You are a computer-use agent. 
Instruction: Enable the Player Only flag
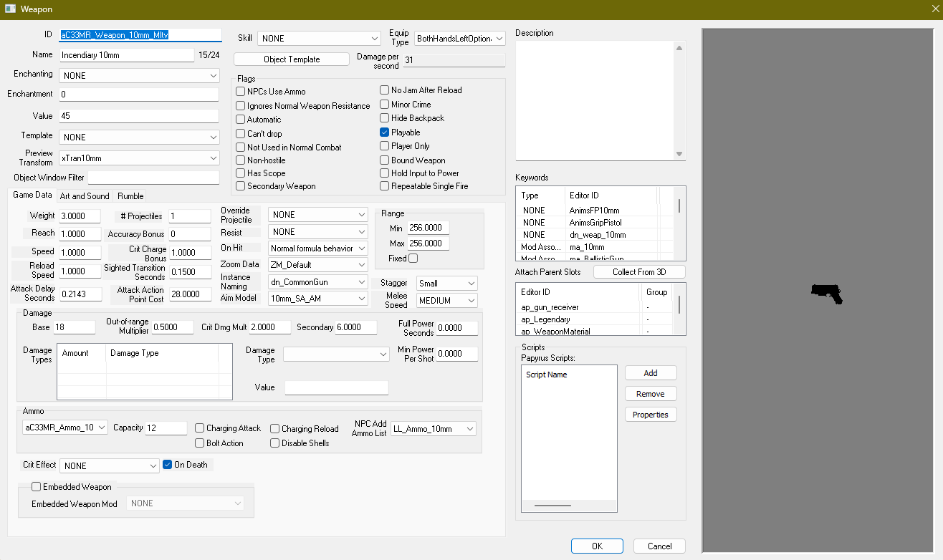[385, 146]
